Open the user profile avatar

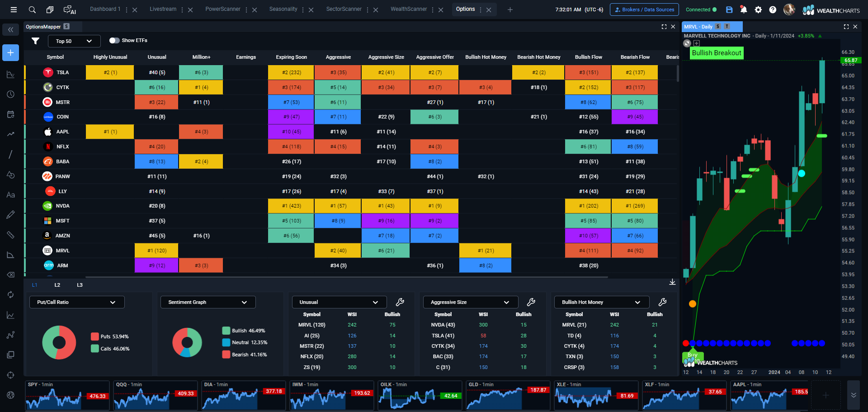tap(789, 9)
